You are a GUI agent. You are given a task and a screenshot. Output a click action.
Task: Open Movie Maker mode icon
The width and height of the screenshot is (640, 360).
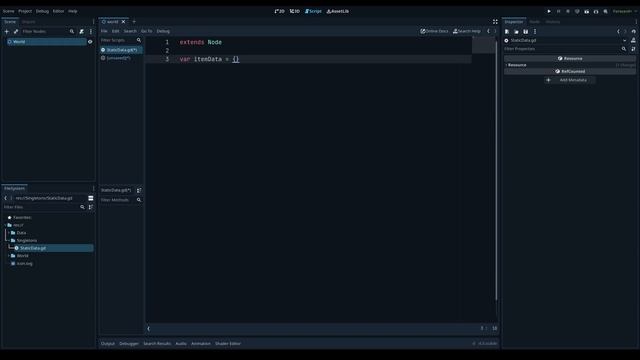pos(605,11)
